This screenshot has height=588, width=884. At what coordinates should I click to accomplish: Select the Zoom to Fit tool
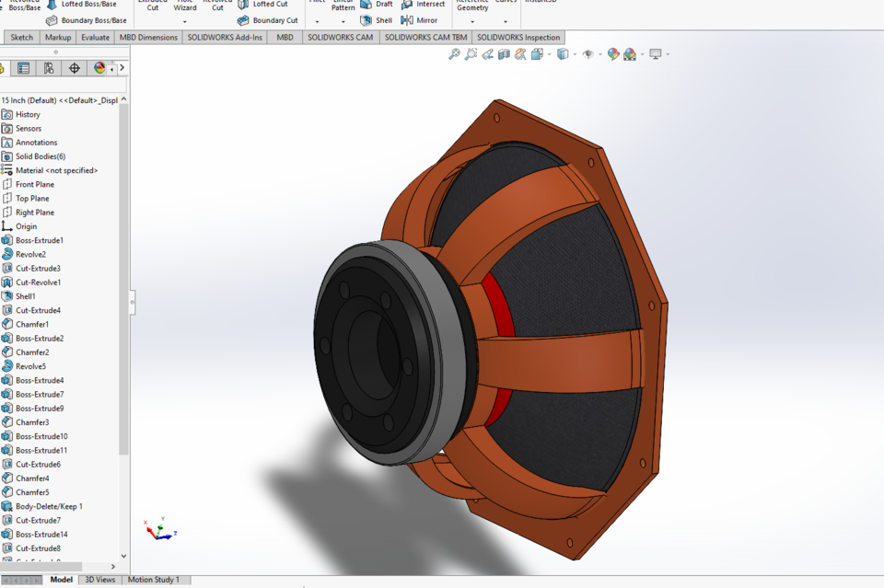[454, 53]
